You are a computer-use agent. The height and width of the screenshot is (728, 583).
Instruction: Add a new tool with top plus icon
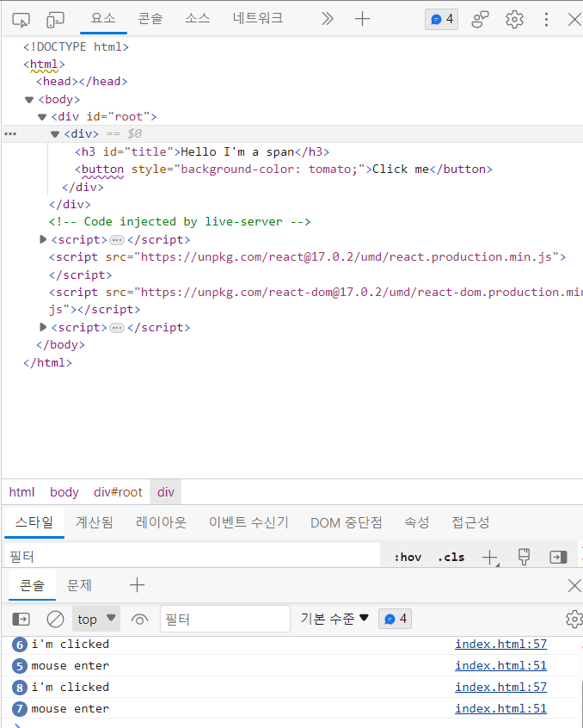coord(362,19)
